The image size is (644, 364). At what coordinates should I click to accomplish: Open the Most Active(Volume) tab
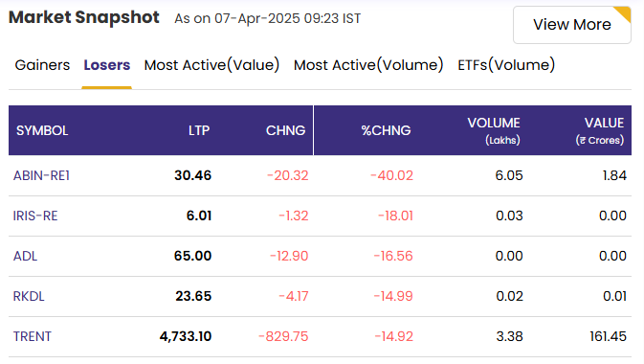point(368,65)
